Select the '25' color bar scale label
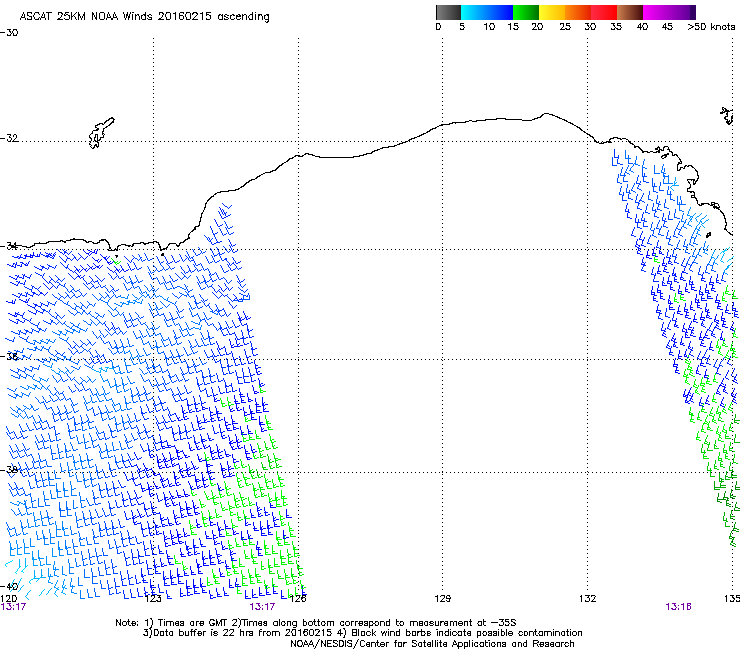Image resolution: width=740 pixels, height=650 pixels. pos(565,27)
